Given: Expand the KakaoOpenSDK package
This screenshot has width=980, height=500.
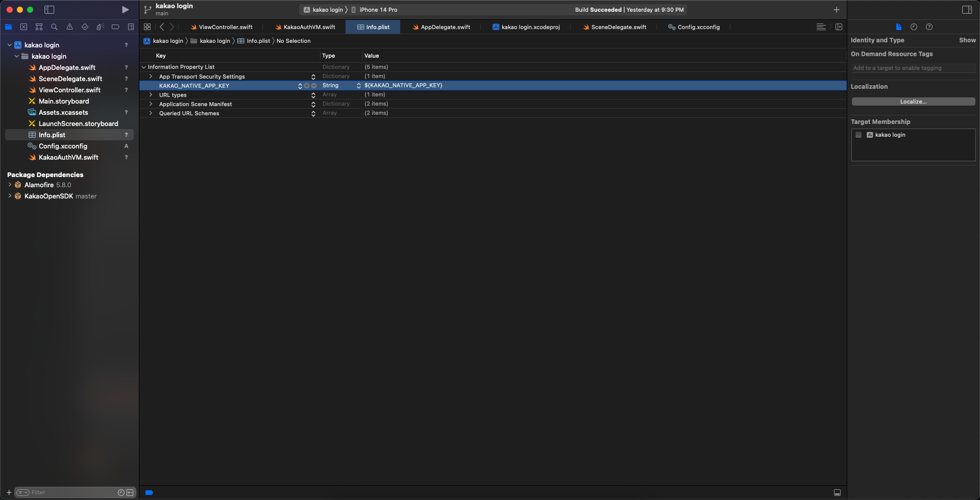Looking at the screenshot, I should click(10, 196).
